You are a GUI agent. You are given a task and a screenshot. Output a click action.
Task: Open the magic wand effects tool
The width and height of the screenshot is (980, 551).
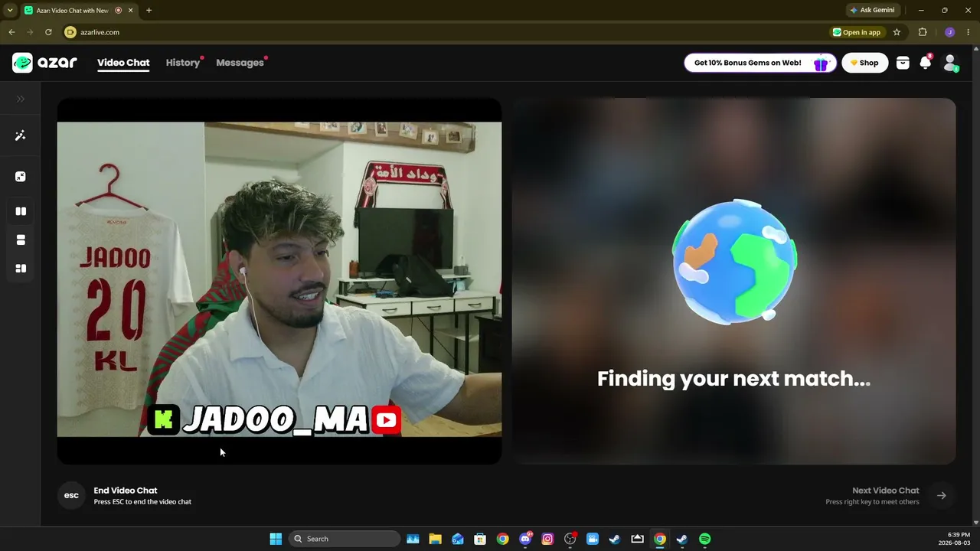[21, 135]
